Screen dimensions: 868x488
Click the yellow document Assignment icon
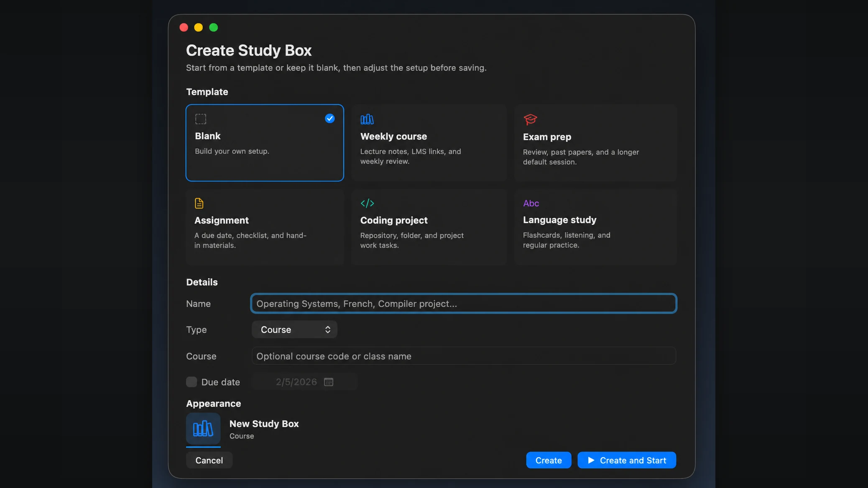pyautogui.click(x=199, y=203)
